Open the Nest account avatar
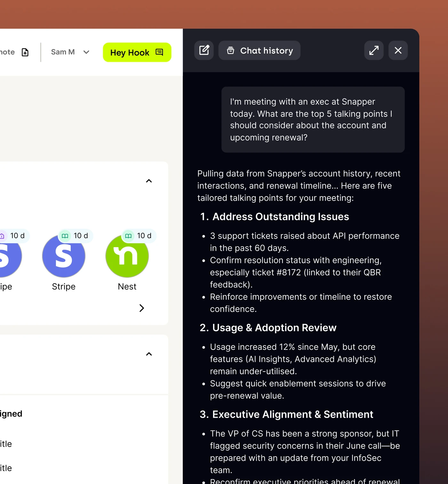 (127, 256)
